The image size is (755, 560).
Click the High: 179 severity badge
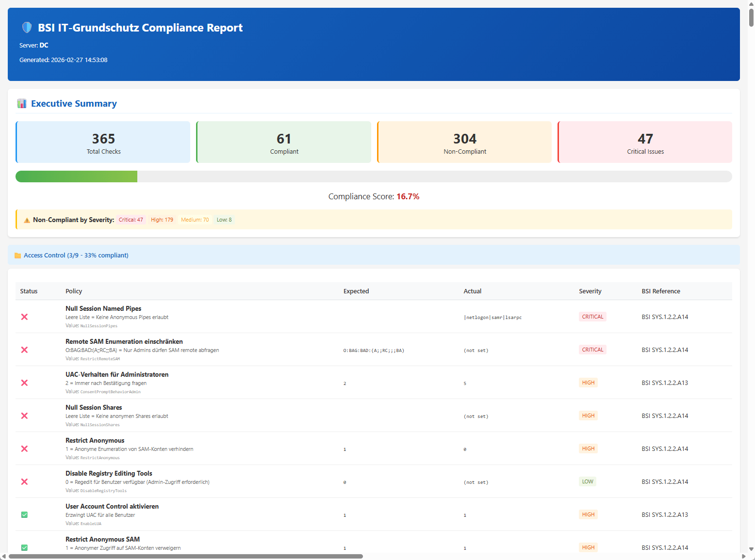pyautogui.click(x=162, y=220)
